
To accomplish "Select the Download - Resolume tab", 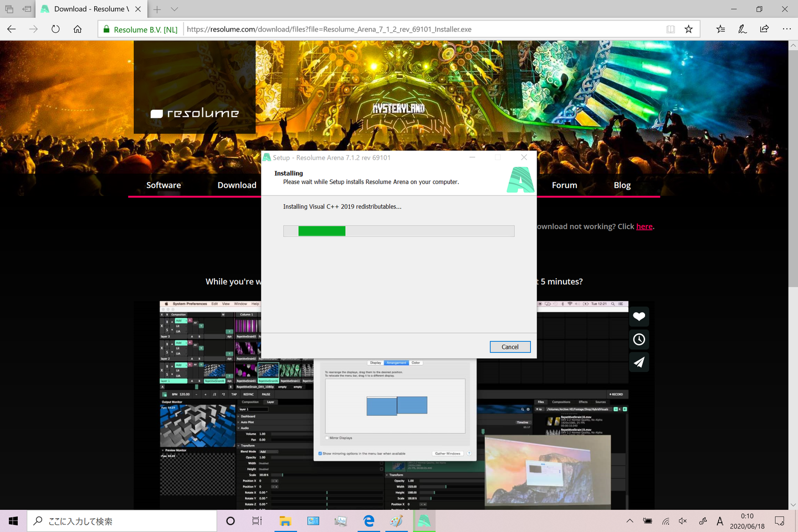I will pyautogui.click(x=91, y=9).
